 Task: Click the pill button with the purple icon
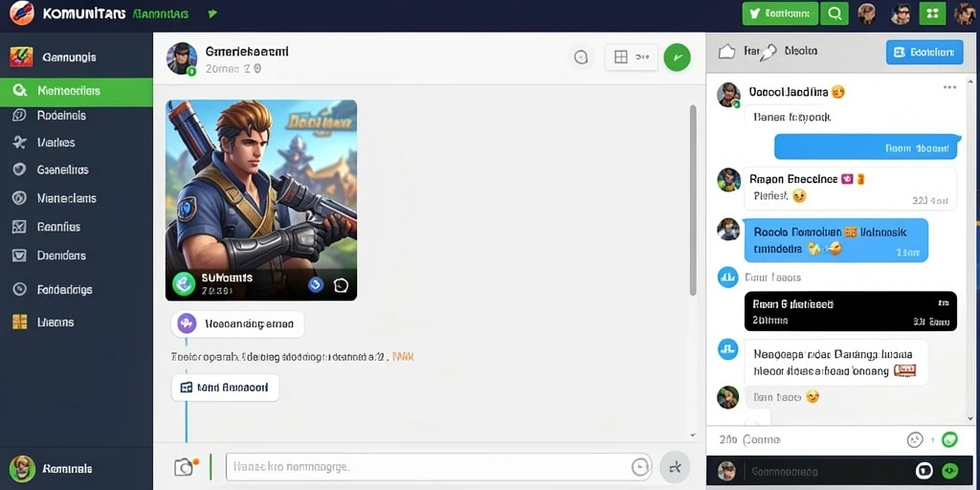[237, 323]
